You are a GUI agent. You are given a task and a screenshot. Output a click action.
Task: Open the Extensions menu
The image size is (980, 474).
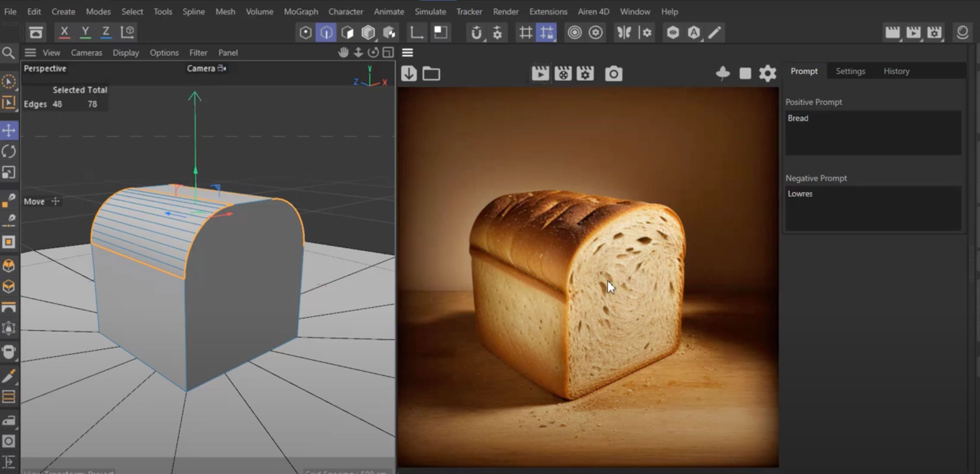pos(548,11)
